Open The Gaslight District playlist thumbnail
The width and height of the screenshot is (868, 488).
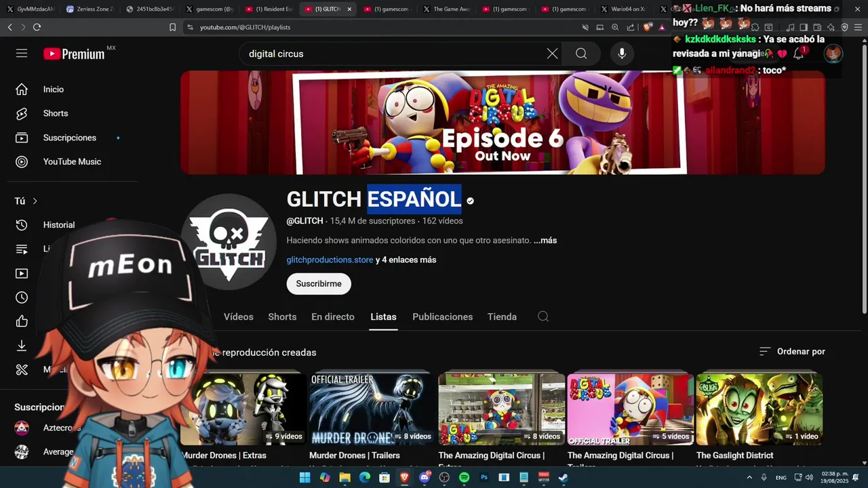click(759, 409)
